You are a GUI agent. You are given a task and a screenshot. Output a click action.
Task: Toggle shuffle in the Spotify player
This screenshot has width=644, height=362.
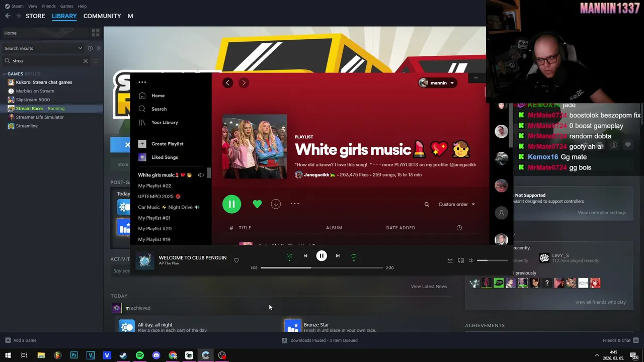(289, 256)
